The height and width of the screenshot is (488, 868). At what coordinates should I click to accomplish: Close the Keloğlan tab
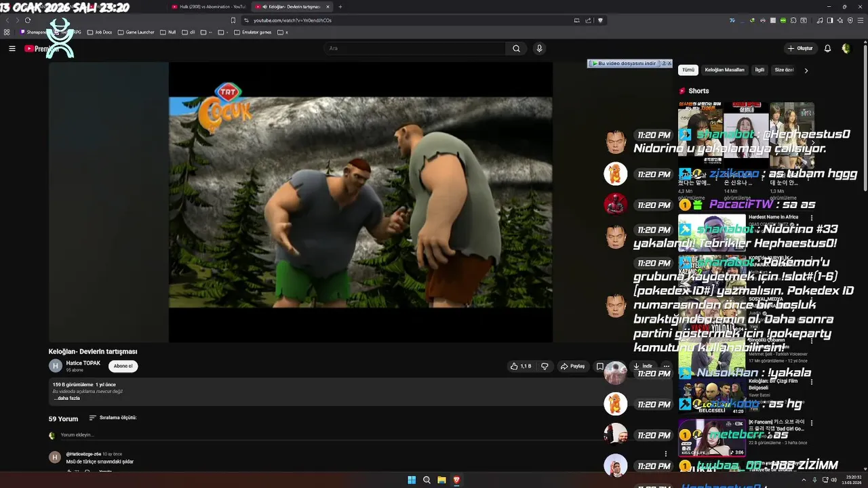[328, 7]
